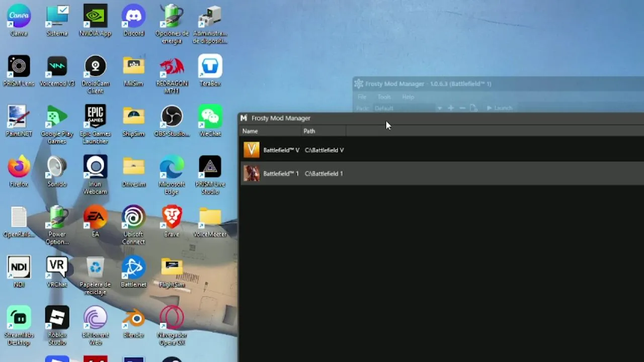The image size is (644, 362).
Task: Open PRISM Live Studio icon
Action: (x=210, y=175)
